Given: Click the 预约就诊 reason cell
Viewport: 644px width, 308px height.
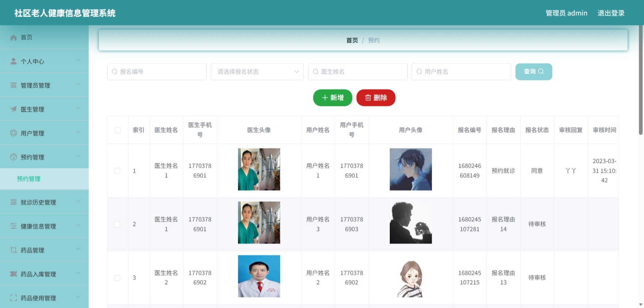Looking at the screenshot, I should pyautogui.click(x=503, y=171).
